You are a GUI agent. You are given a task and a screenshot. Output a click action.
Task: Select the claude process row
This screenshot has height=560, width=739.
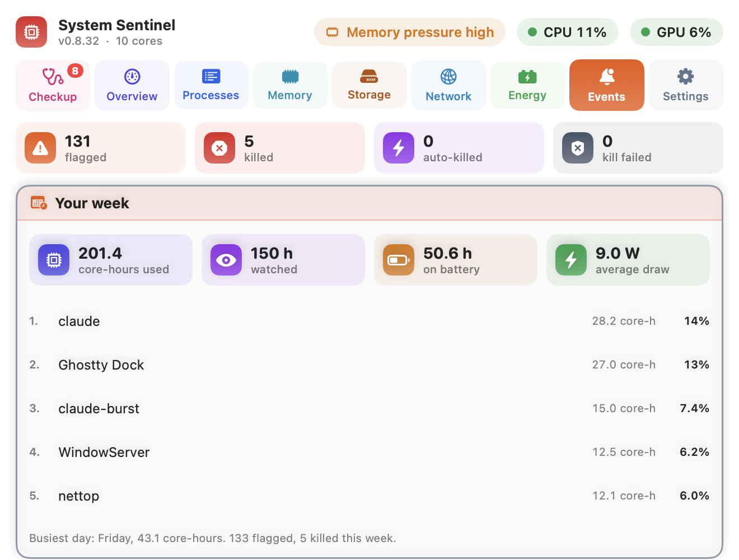point(369,321)
